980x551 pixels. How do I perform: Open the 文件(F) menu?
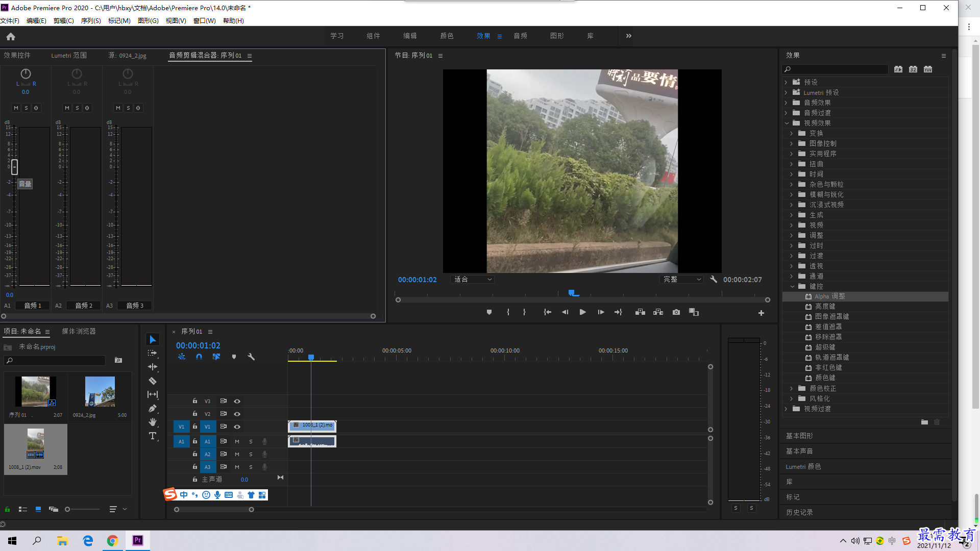pos(10,21)
